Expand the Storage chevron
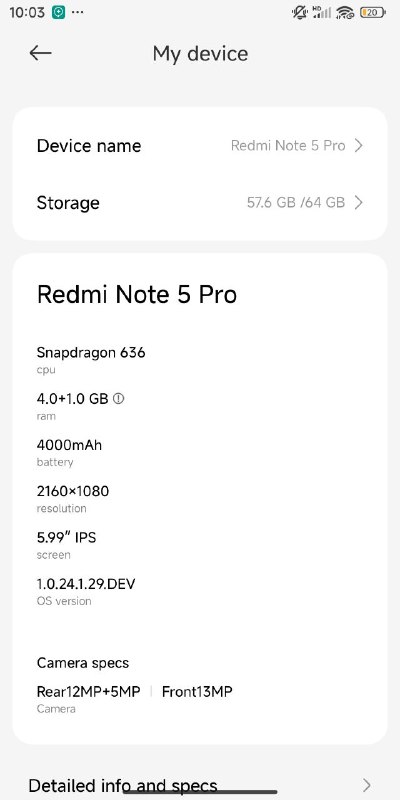 (x=359, y=203)
